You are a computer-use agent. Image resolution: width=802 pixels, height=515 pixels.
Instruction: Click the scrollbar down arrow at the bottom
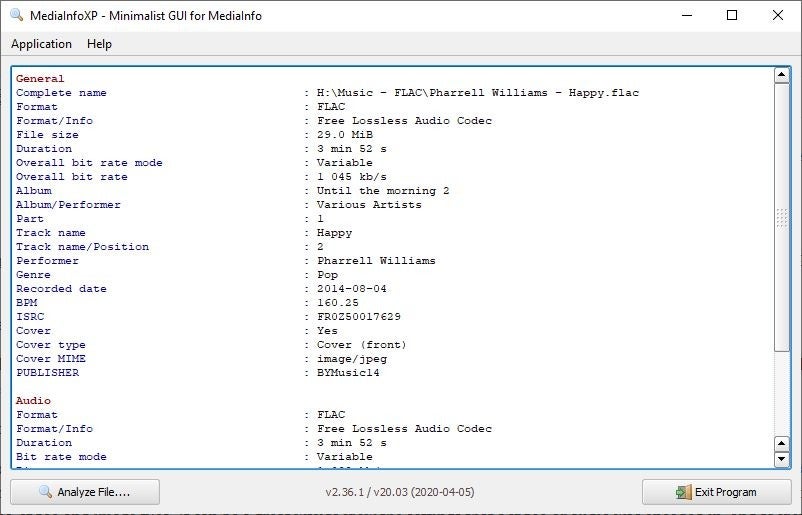[782, 460]
